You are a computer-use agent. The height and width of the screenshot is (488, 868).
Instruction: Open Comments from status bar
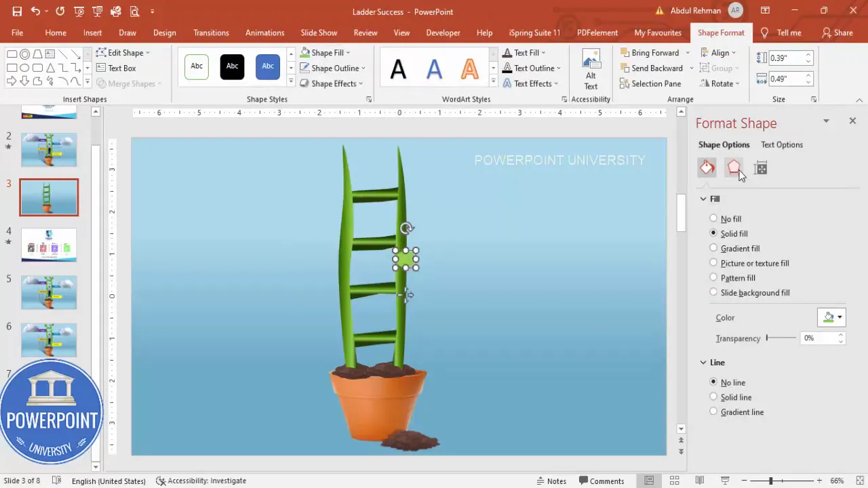pyautogui.click(x=600, y=481)
